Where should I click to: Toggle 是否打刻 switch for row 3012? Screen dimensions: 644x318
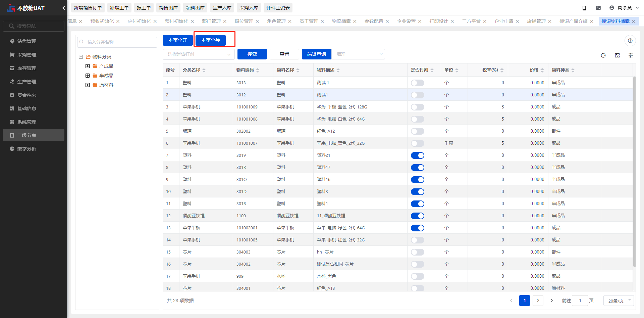(418, 95)
